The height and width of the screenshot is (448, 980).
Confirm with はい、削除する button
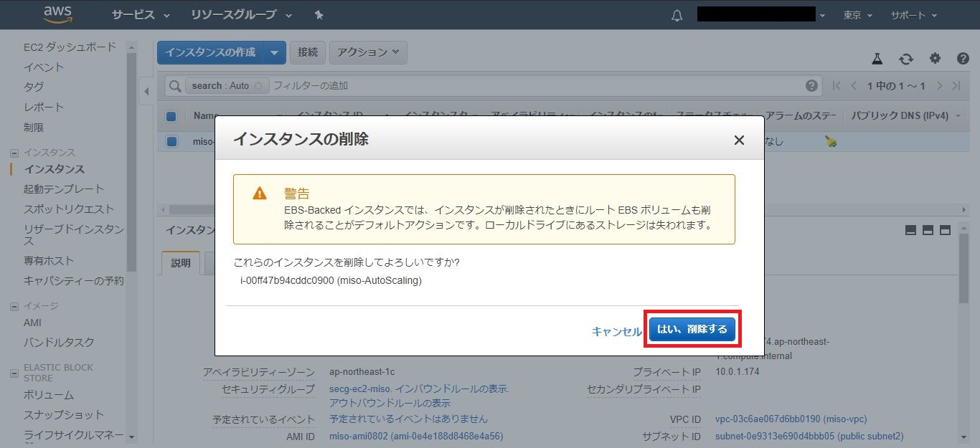tap(692, 330)
